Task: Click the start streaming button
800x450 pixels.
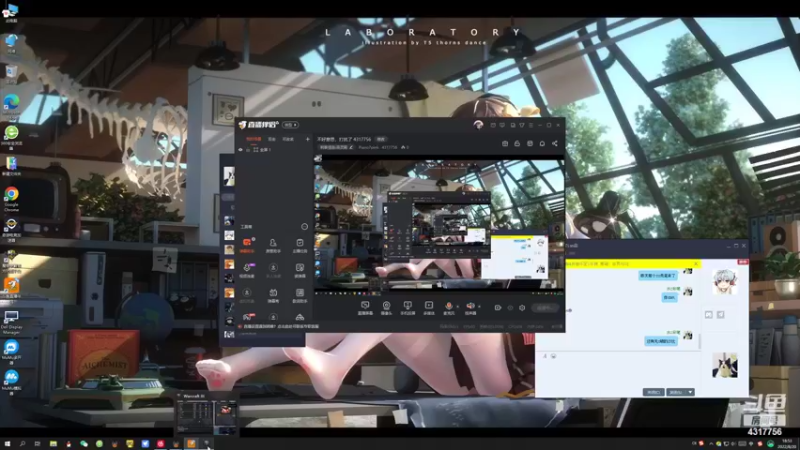Action: point(544,308)
